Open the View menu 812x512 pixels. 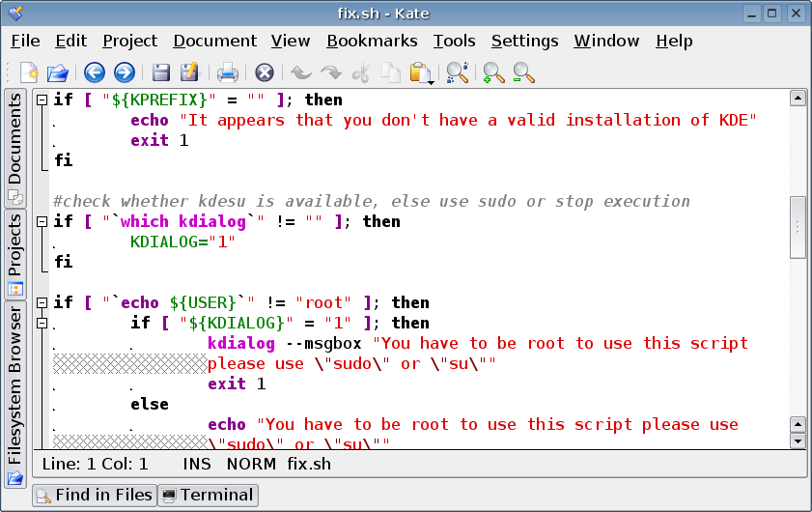point(291,41)
